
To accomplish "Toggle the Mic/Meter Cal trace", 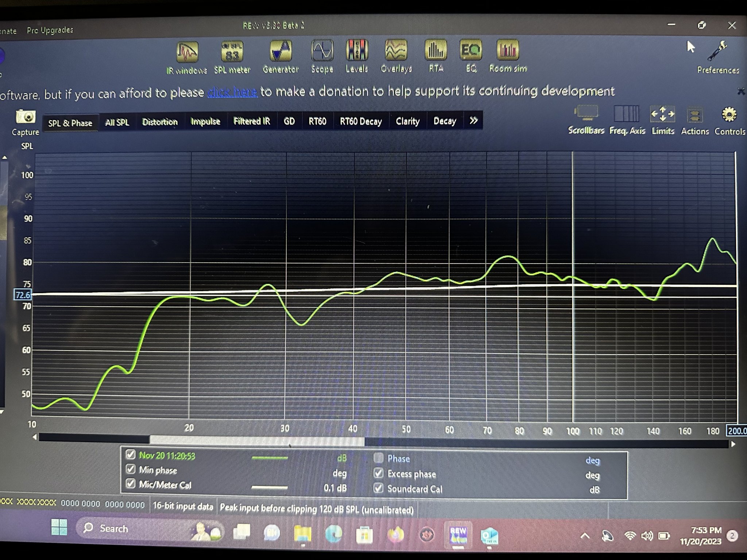I will 130,483.
